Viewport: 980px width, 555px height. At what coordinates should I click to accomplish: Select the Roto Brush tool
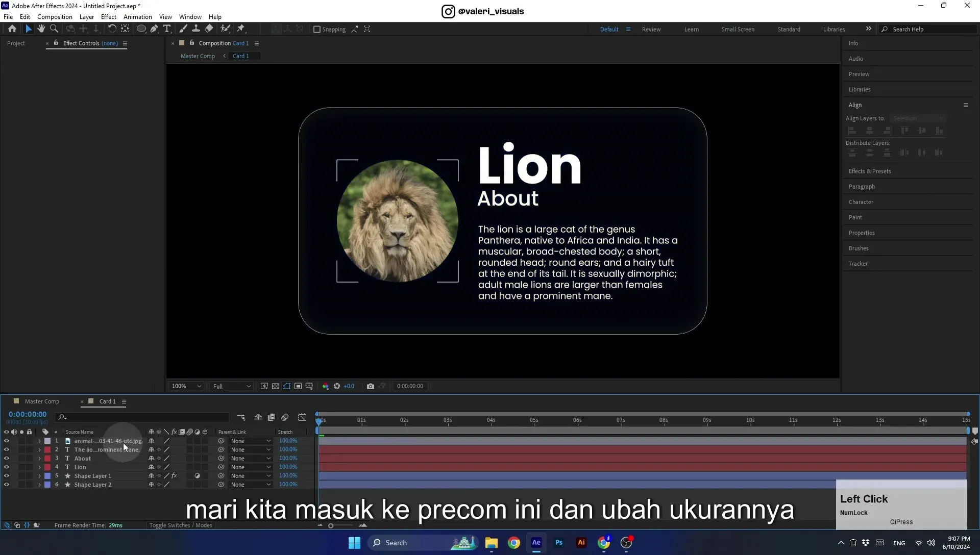[225, 29]
